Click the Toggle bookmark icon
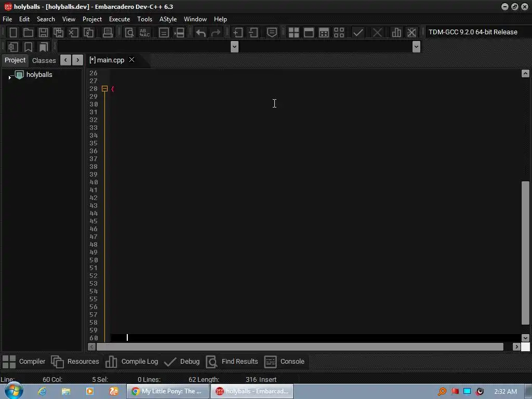The height and width of the screenshot is (399, 532). (28, 47)
